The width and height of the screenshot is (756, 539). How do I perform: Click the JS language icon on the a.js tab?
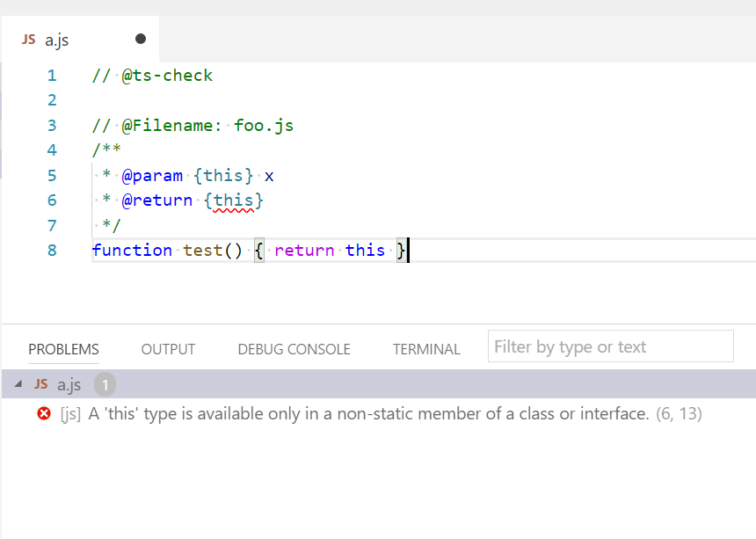coord(27,40)
